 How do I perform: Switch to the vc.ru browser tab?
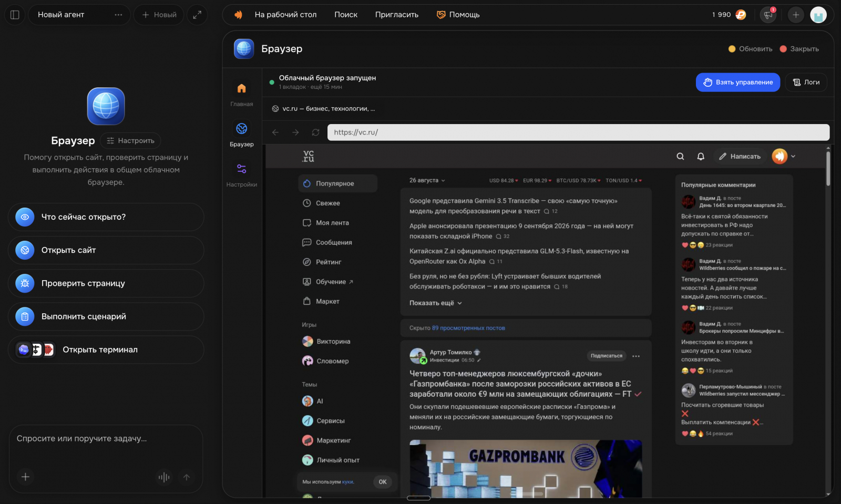pos(323,109)
